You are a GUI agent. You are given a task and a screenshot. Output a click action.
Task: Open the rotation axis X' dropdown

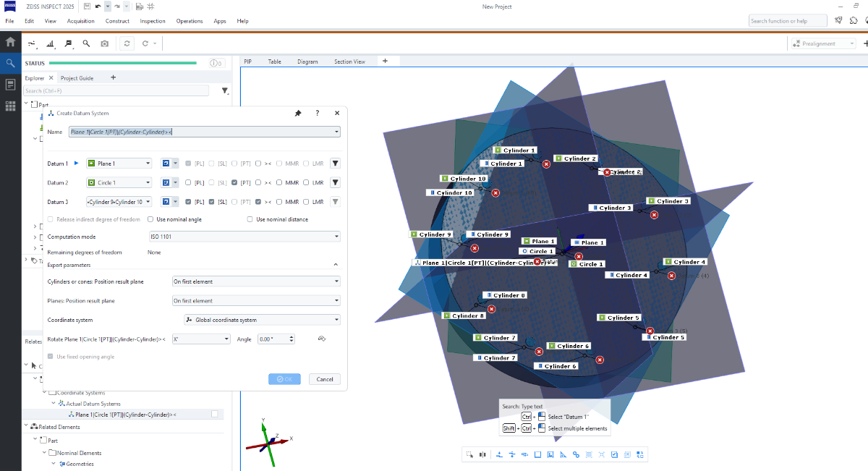coord(201,339)
